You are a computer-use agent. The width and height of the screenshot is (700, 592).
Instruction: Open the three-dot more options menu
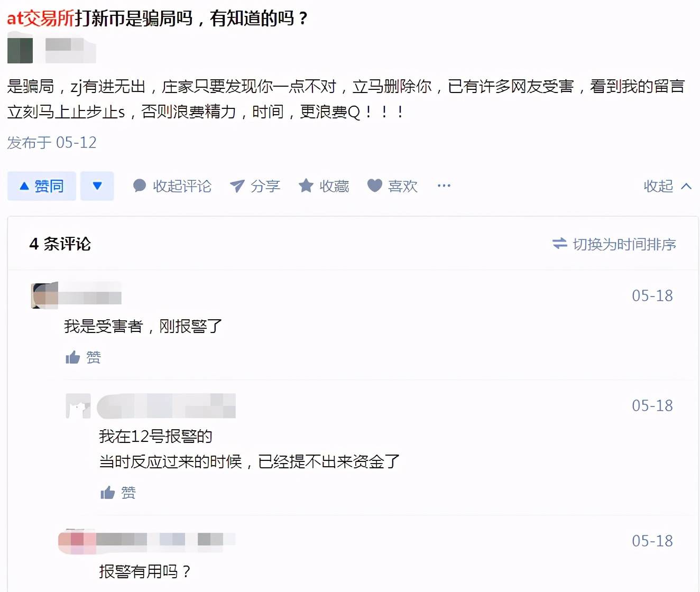(x=444, y=186)
